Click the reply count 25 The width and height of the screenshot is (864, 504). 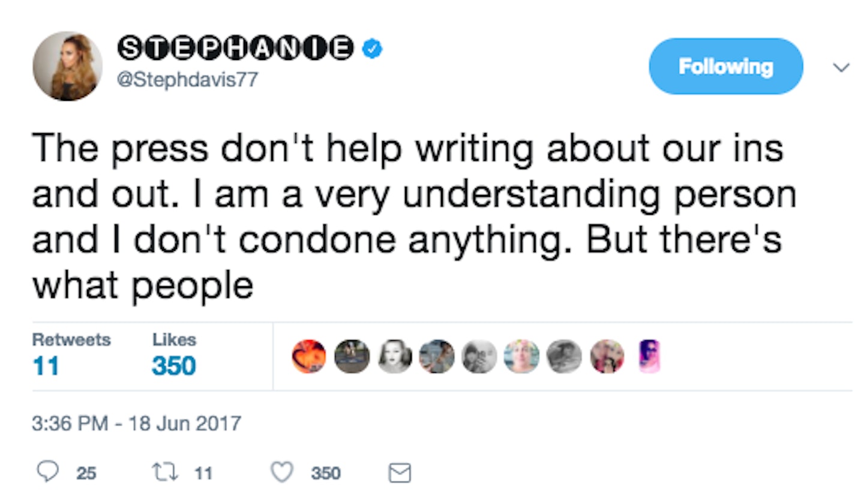click(86, 473)
